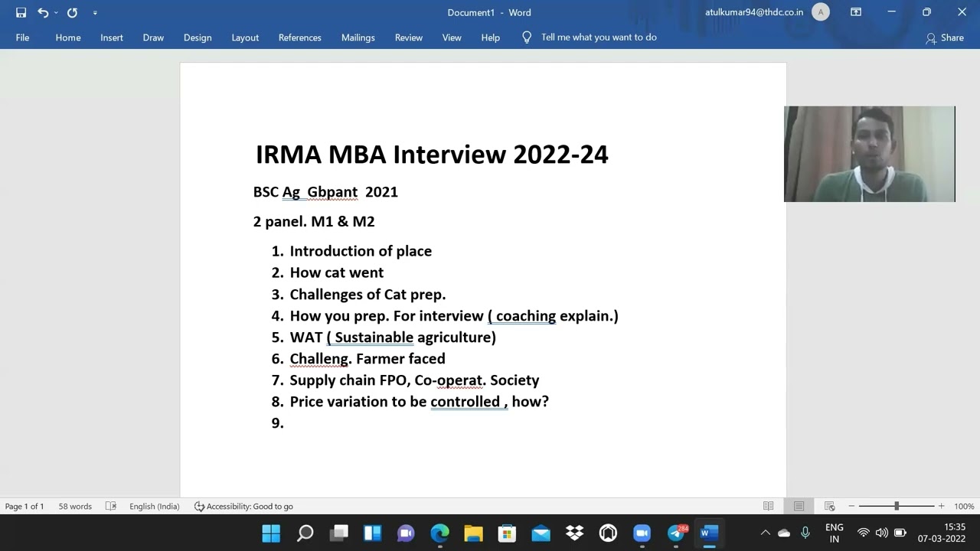
Task: Open the Zoom app on taskbar
Action: (x=642, y=533)
